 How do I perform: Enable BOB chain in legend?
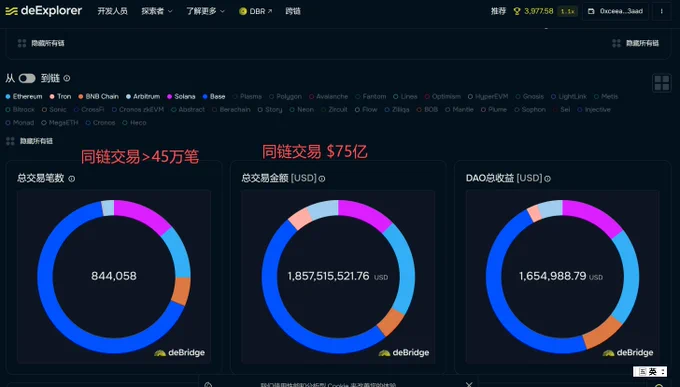point(427,109)
